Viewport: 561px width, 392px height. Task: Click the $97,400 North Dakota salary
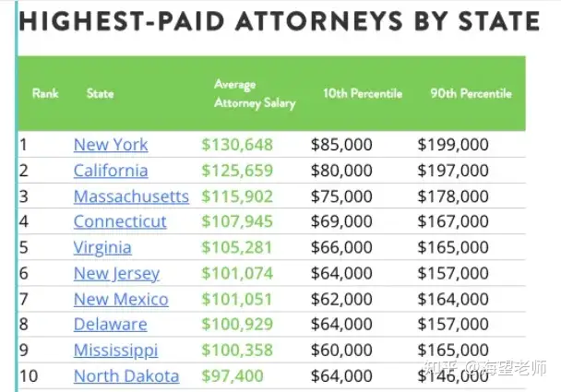pos(233,376)
